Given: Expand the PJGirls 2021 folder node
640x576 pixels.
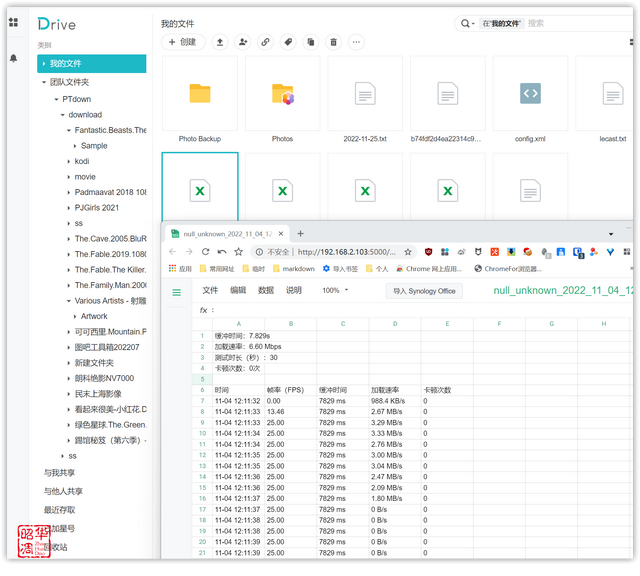Looking at the screenshot, I should (69, 208).
